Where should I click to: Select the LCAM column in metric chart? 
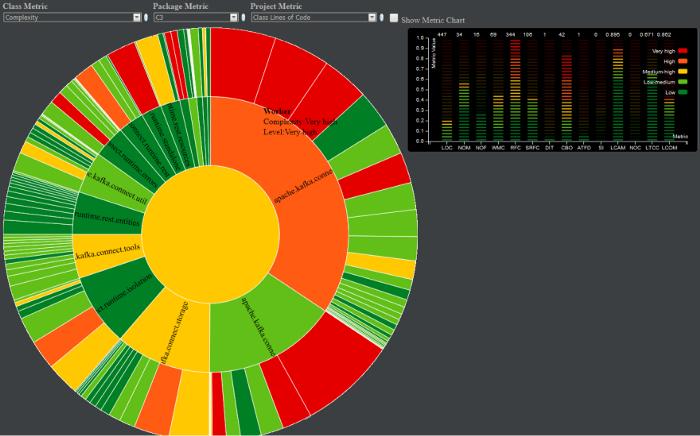tap(618, 90)
